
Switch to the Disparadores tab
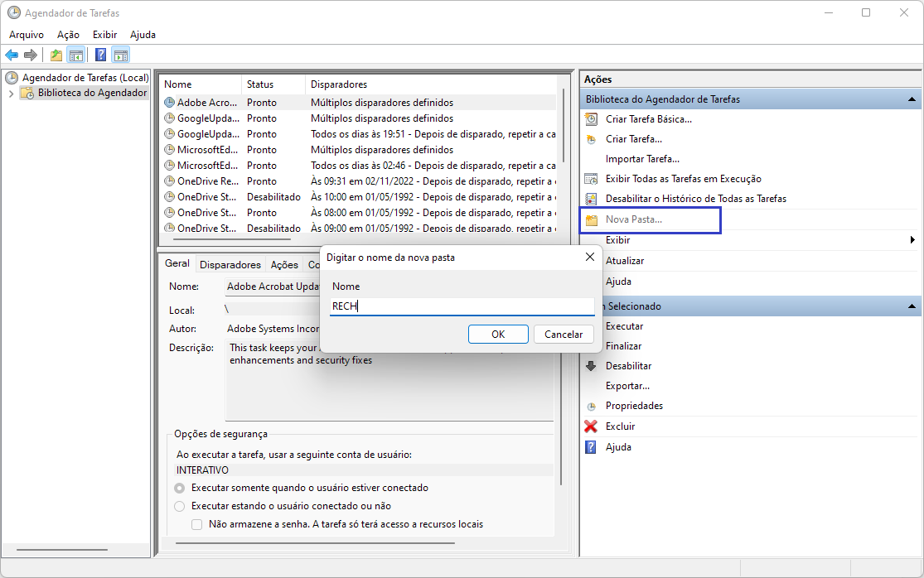point(230,265)
